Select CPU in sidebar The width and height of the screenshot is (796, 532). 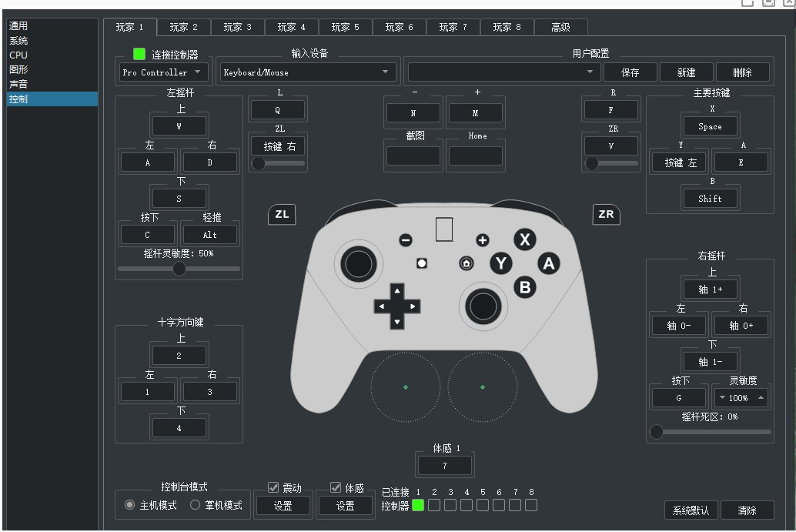(x=52, y=55)
